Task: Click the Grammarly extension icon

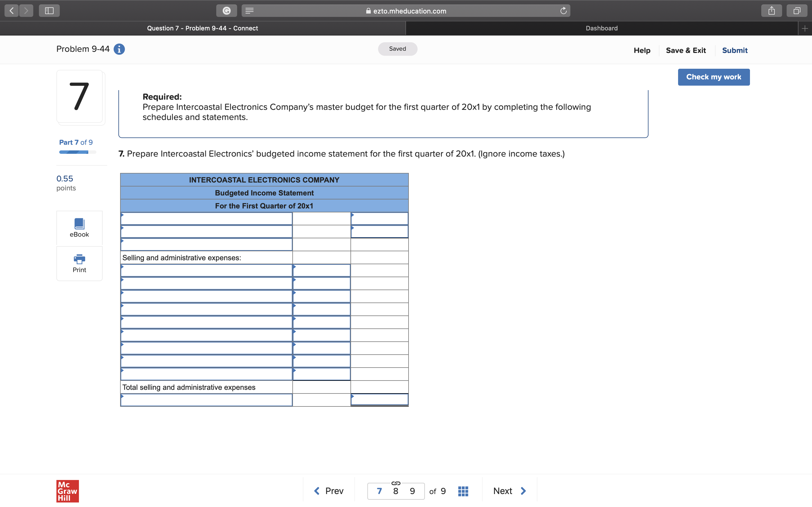Action: (x=226, y=11)
